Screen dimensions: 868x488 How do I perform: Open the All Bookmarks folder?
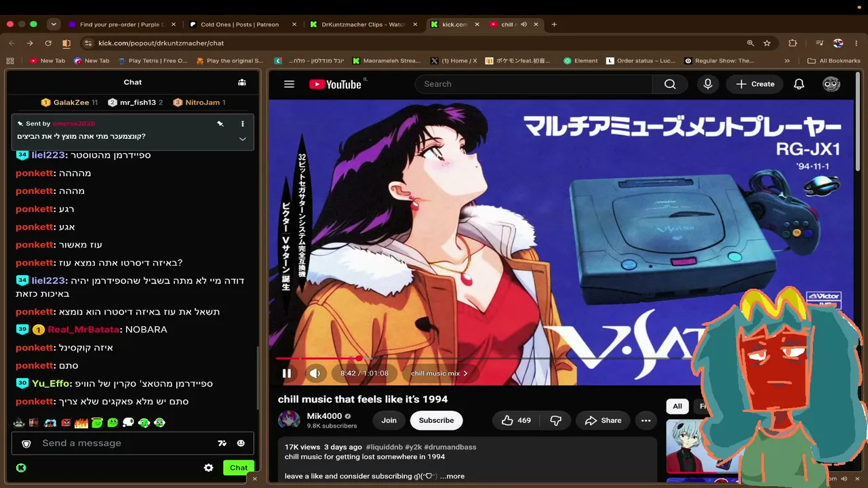pos(833,60)
